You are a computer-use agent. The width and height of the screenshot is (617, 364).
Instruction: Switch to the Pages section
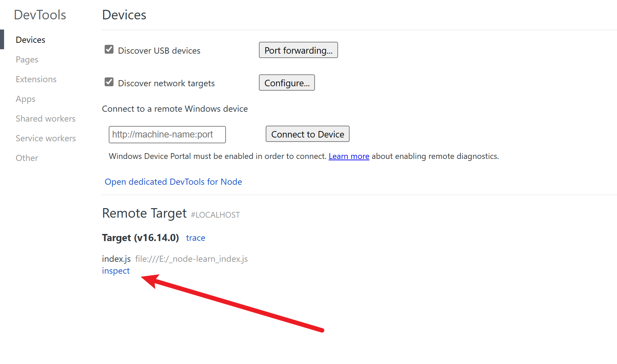point(27,59)
